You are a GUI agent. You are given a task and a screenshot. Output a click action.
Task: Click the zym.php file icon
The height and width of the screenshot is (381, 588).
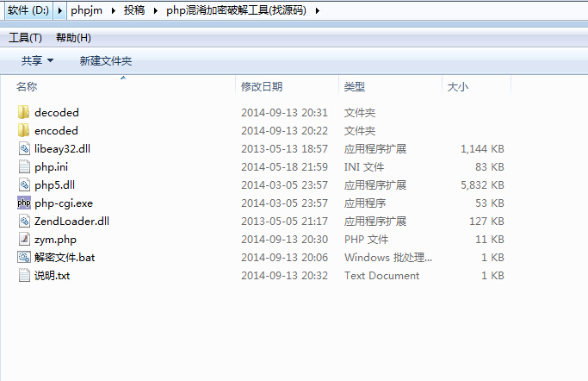(x=24, y=239)
